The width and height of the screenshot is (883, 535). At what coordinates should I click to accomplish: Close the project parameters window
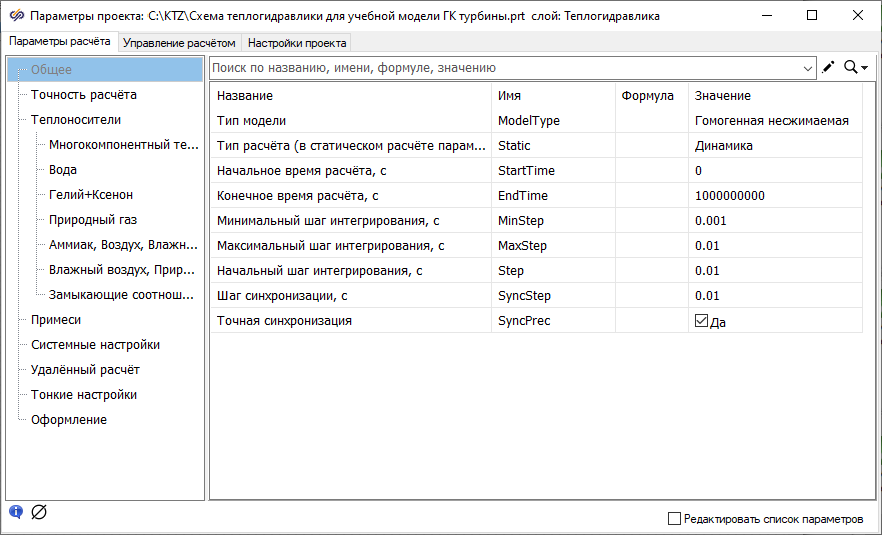858,16
